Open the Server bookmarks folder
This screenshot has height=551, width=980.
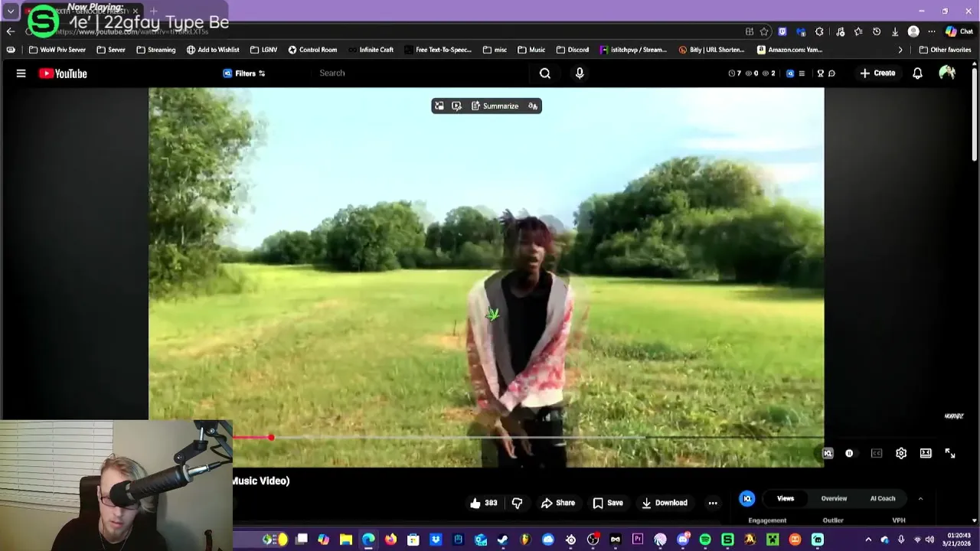[111, 50]
